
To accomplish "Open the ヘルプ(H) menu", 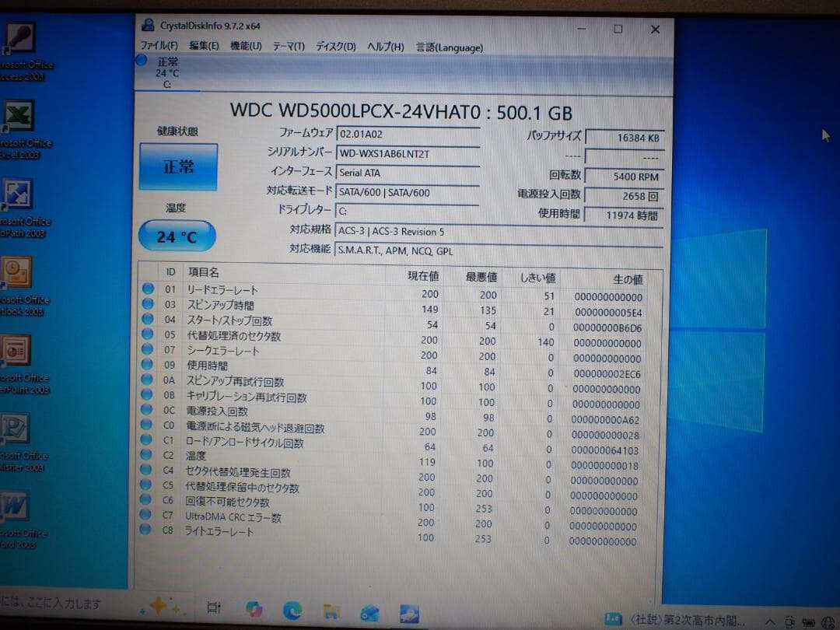I will pos(385,47).
